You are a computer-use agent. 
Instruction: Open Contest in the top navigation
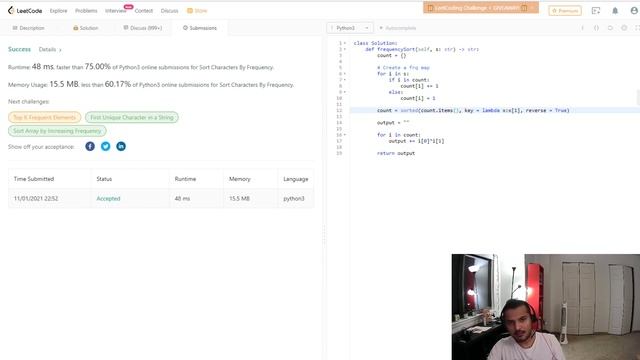(144, 11)
